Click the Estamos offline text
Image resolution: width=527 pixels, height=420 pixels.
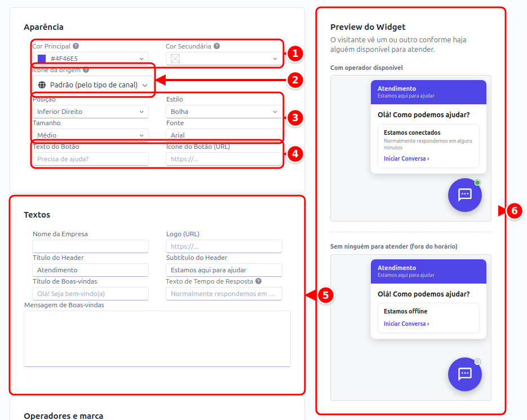[x=405, y=311]
